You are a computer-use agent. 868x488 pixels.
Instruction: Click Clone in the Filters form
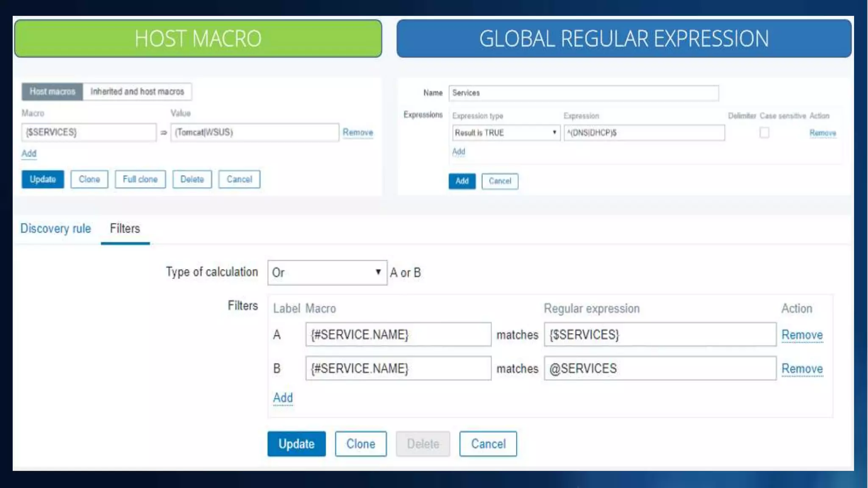361,444
